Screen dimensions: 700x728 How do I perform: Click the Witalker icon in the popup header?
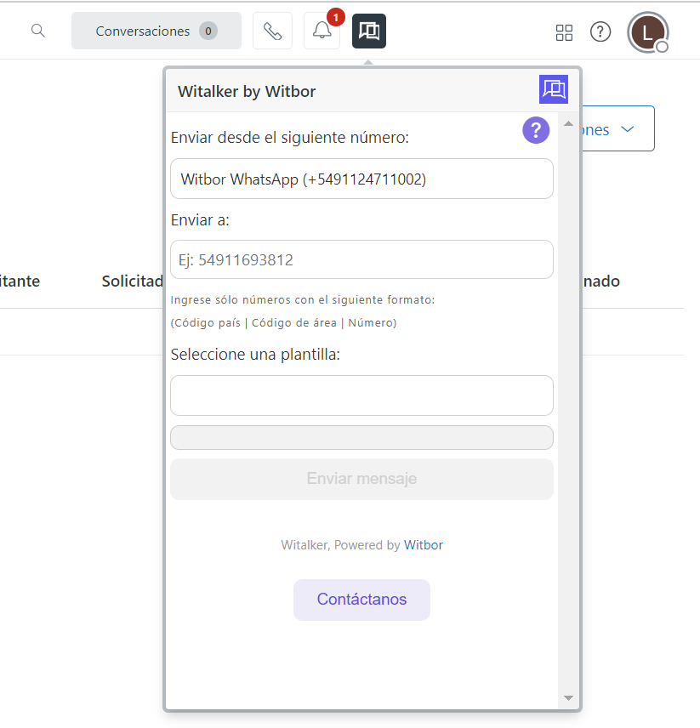click(554, 89)
